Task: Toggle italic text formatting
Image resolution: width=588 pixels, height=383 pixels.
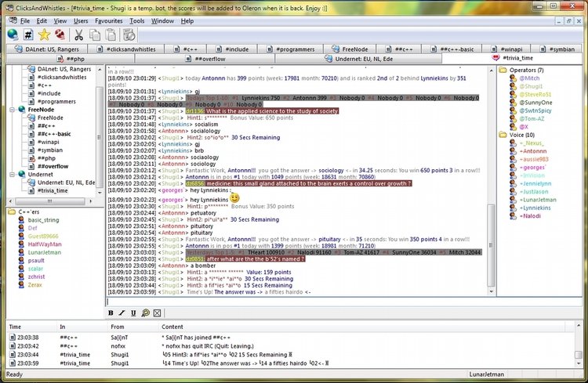Action: (x=122, y=313)
